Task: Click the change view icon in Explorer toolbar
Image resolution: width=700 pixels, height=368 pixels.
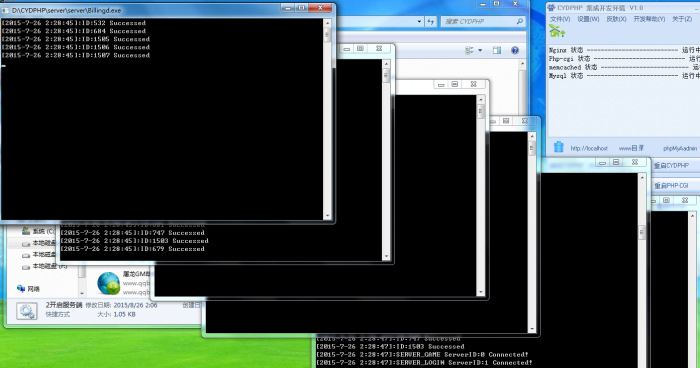Action: tap(469, 50)
